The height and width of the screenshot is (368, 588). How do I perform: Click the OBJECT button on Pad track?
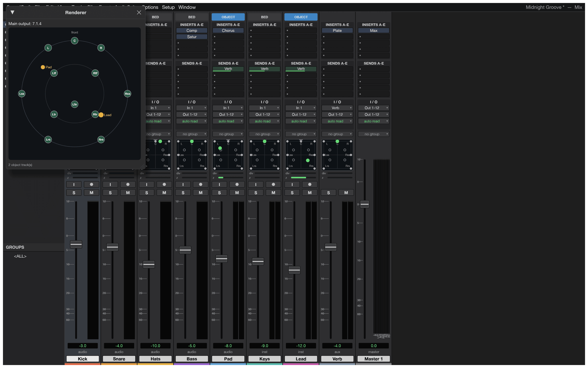228,17
